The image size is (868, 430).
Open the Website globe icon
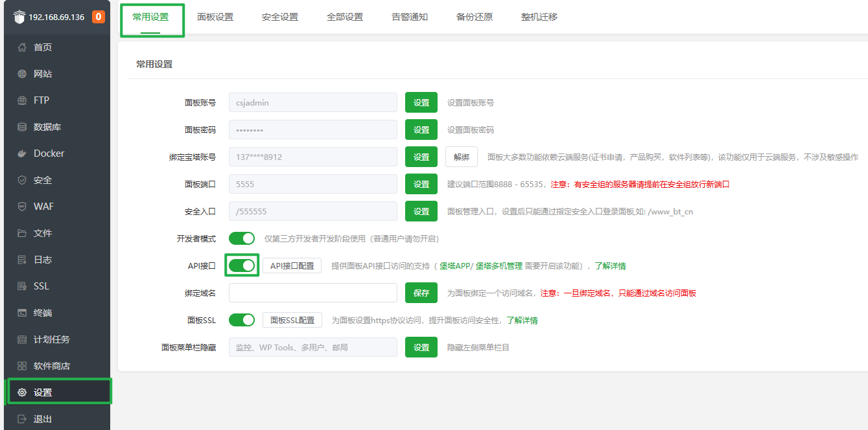coord(22,74)
